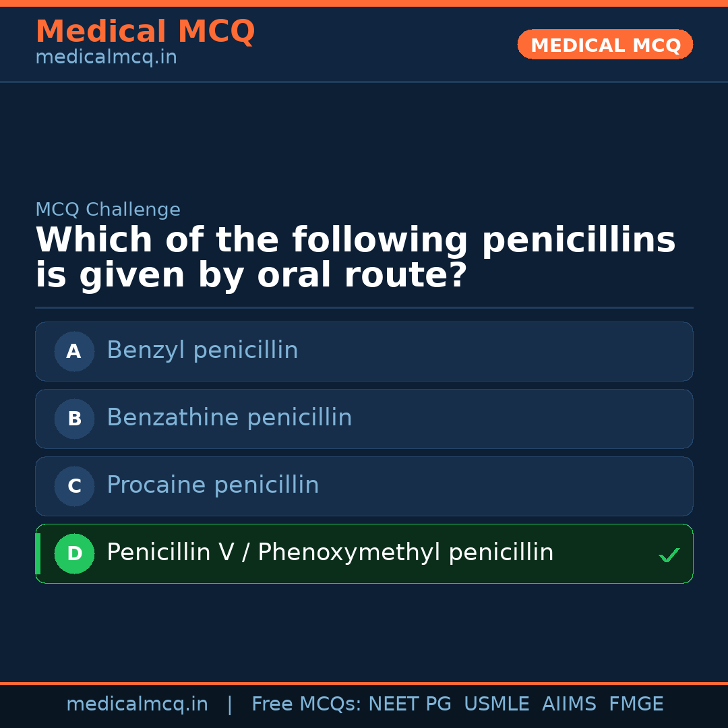Click the large Medical MCQ header title
The height and width of the screenshot is (728, 728).
145,32
